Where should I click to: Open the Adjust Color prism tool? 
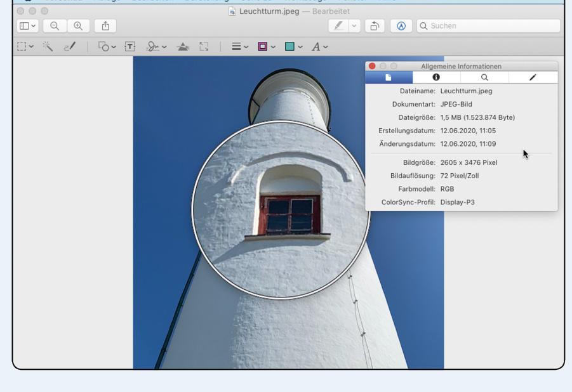coord(183,46)
